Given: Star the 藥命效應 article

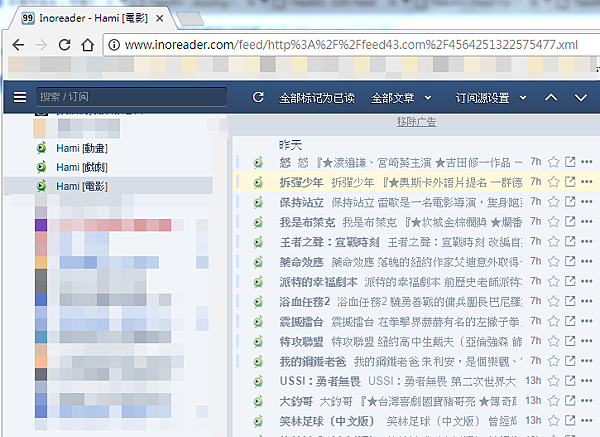Looking at the screenshot, I should pyautogui.click(x=553, y=261).
